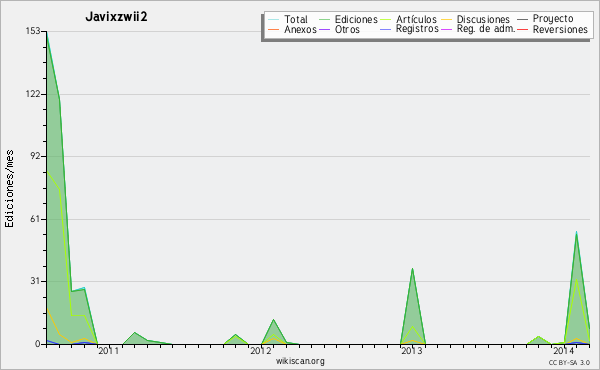Click the y-axis value 0

pyautogui.click(x=38, y=344)
